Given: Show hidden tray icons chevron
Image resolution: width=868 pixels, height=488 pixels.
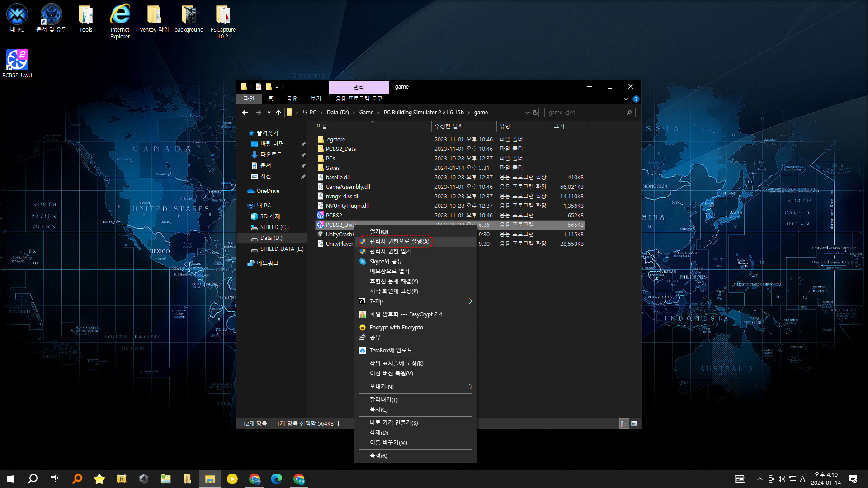Looking at the screenshot, I should click(760, 479).
